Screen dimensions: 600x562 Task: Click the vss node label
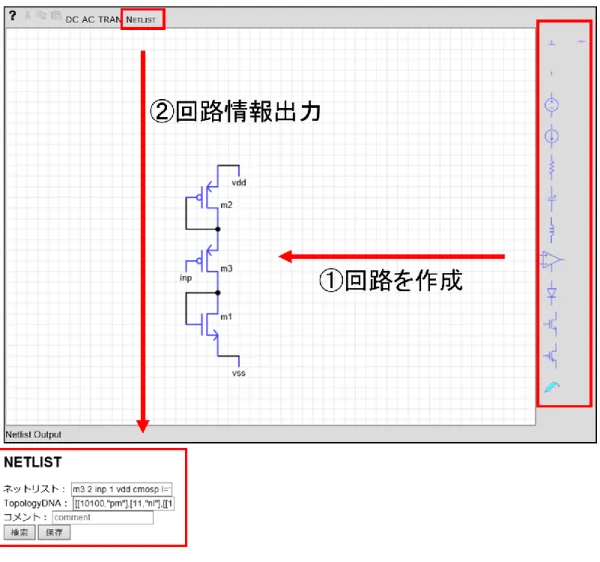(239, 373)
